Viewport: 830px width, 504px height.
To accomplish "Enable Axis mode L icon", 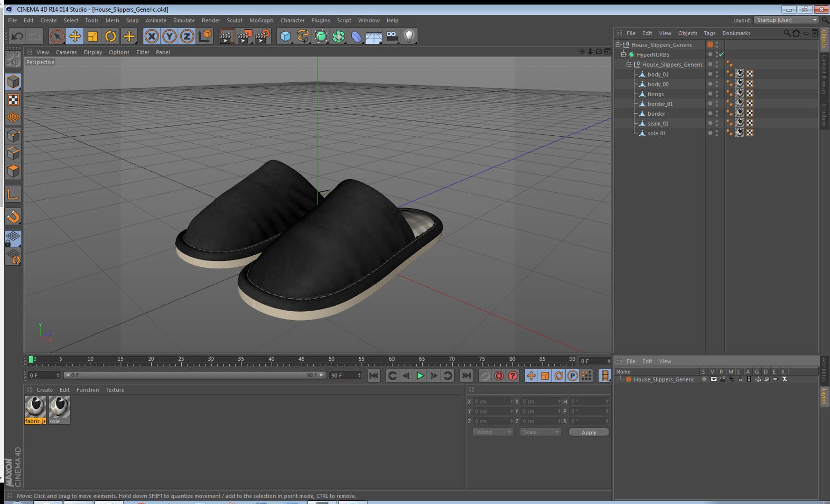I will [13, 194].
